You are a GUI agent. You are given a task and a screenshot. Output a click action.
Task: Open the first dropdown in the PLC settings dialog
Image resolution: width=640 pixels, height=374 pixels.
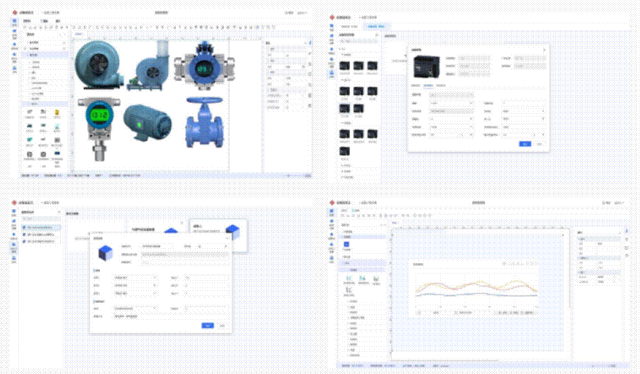click(451, 103)
